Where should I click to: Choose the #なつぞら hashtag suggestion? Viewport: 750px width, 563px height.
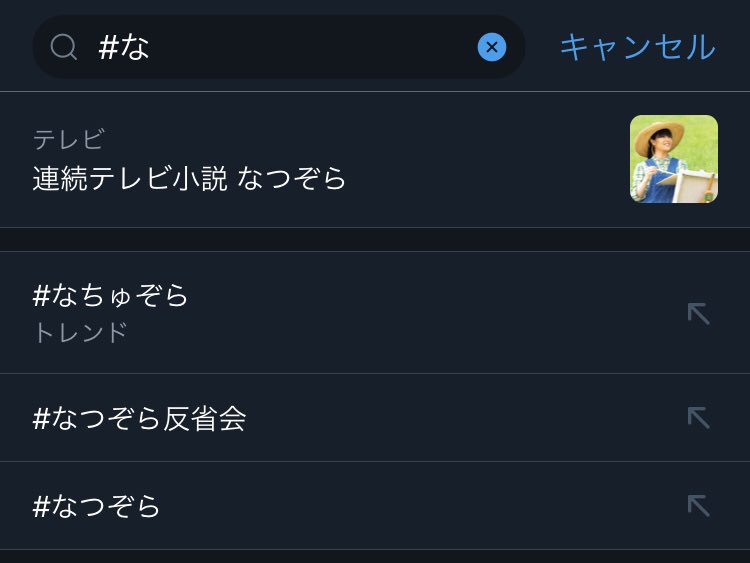pyautogui.click(x=375, y=506)
